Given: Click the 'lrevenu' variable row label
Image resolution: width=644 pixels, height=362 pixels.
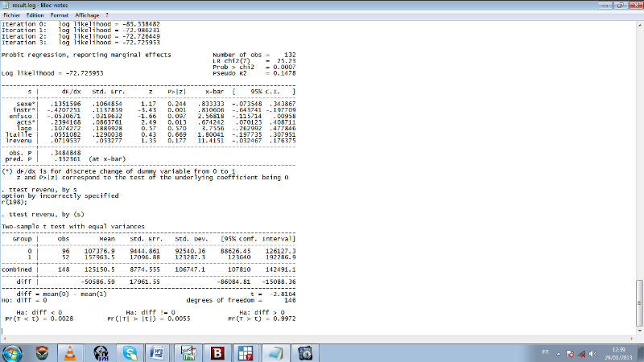Looking at the screenshot, I should 19,140.
